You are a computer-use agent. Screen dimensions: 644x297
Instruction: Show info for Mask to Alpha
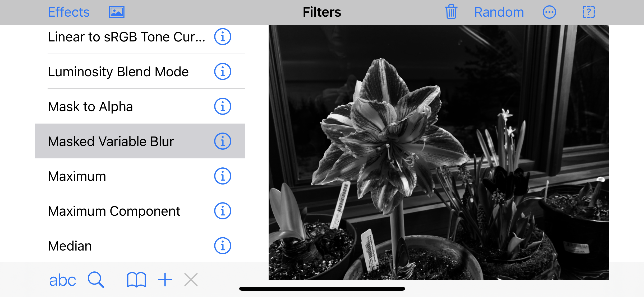(x=223, y=106)
